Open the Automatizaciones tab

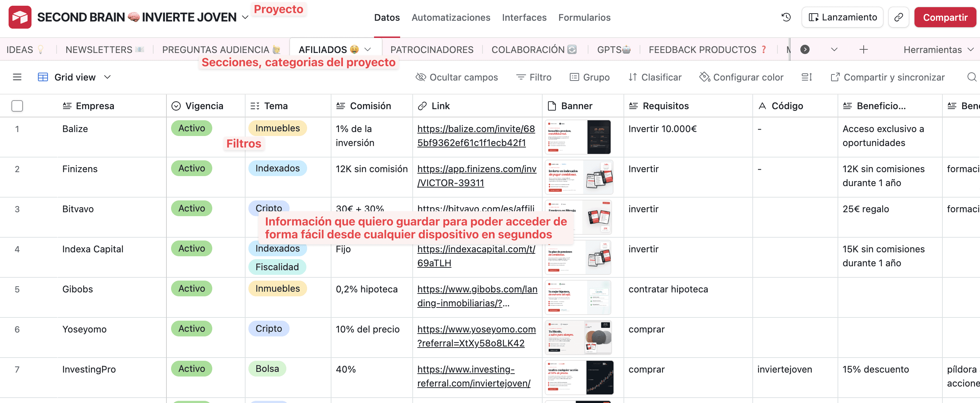click(451, 18)
